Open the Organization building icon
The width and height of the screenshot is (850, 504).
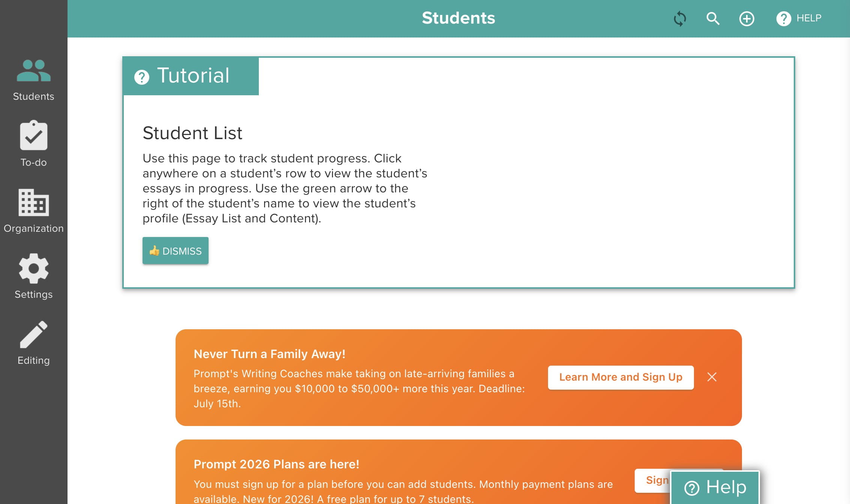coord(33,202)
